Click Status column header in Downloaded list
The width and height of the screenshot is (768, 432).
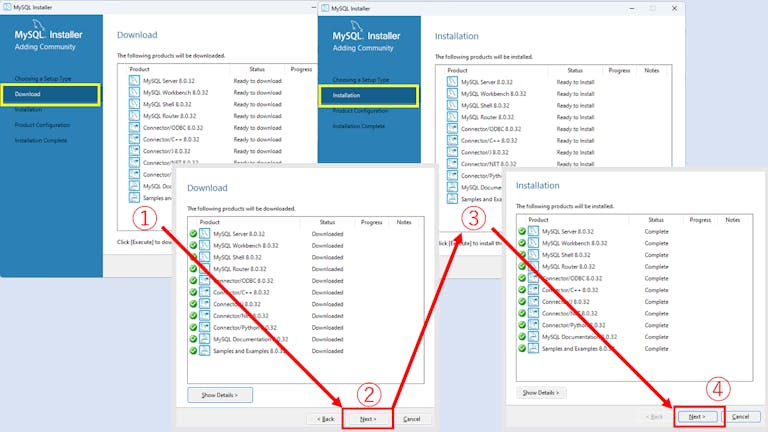tap(327, 222)
